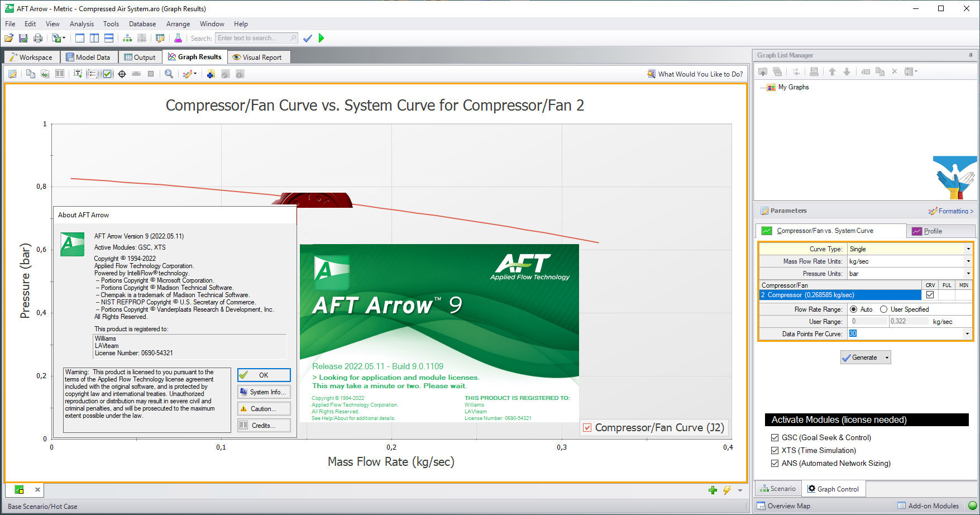Show side-by-side two-pane layout
The height and width of the screenshot is (515, 980).
click(94, 38)
